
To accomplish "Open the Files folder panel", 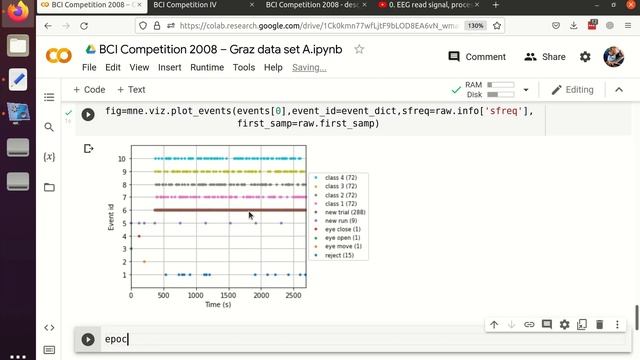I will pos(49,187).
